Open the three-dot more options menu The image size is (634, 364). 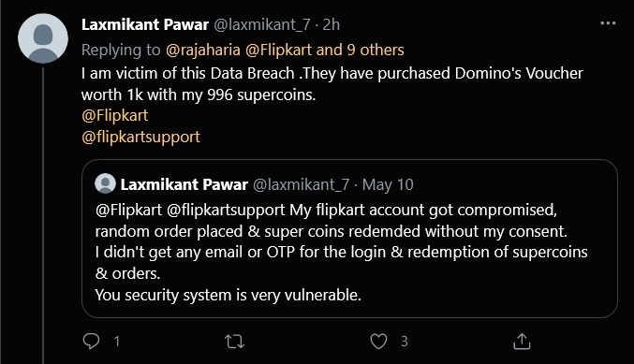click(608, 23)
